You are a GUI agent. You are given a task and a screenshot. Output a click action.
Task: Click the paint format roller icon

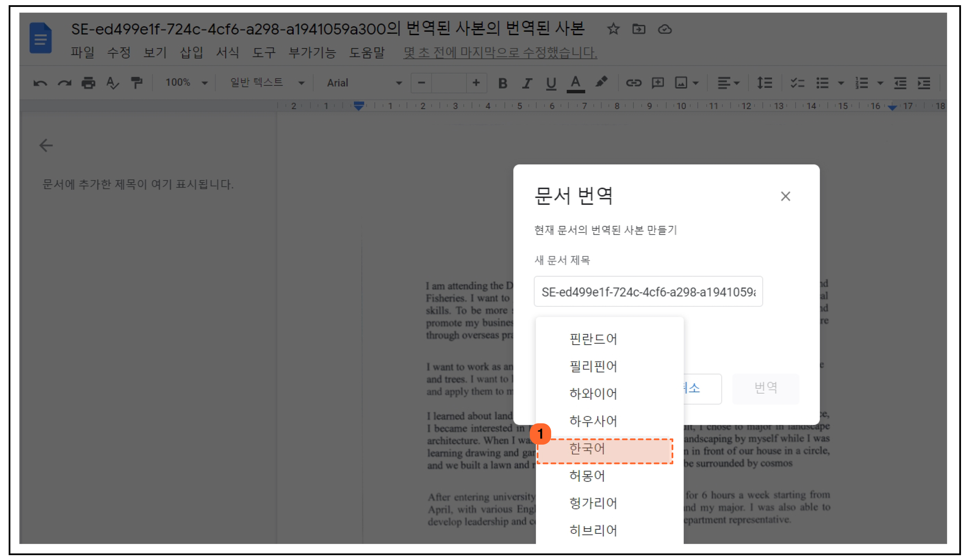click(x=136, y=83)
